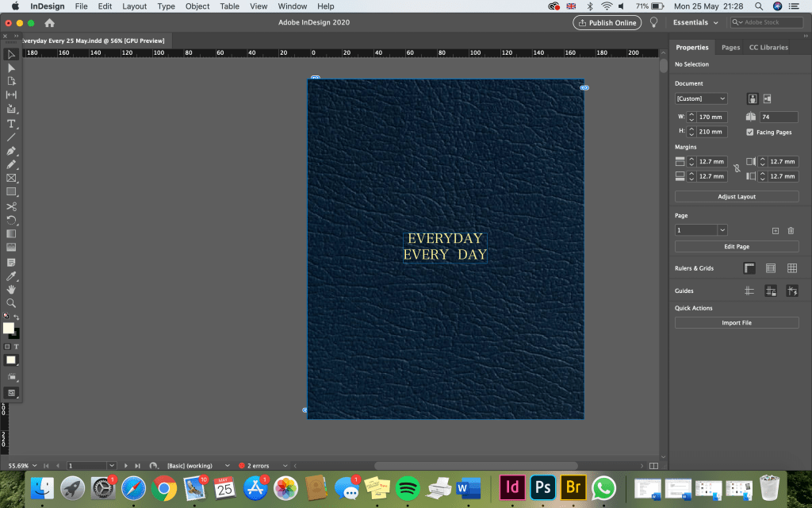Toggle the show rulers button
Viewport: 812px width, 508px height.
tap(749, 269)
